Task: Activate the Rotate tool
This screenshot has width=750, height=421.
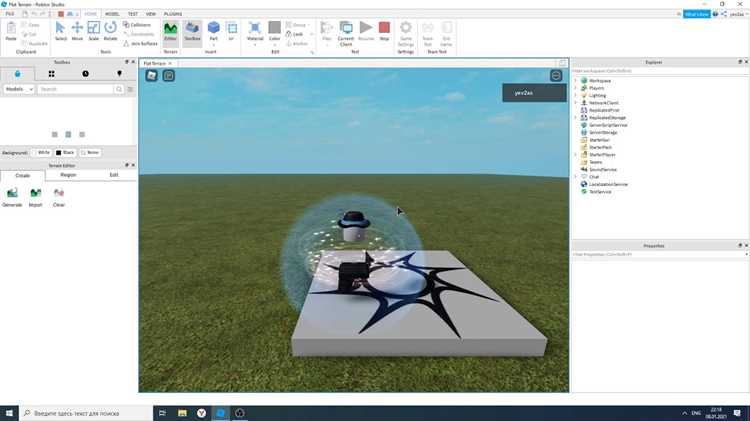Action: click(110, 31)
